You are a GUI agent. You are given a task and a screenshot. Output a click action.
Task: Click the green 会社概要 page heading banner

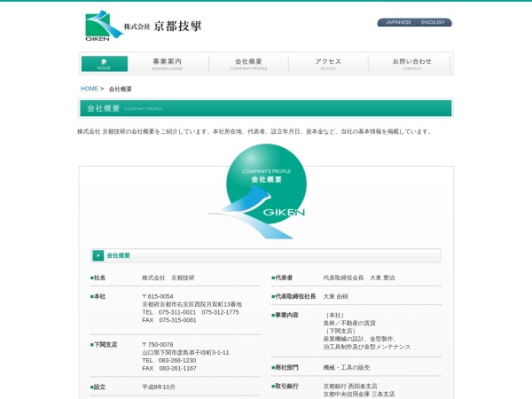[x=266, y=108]
